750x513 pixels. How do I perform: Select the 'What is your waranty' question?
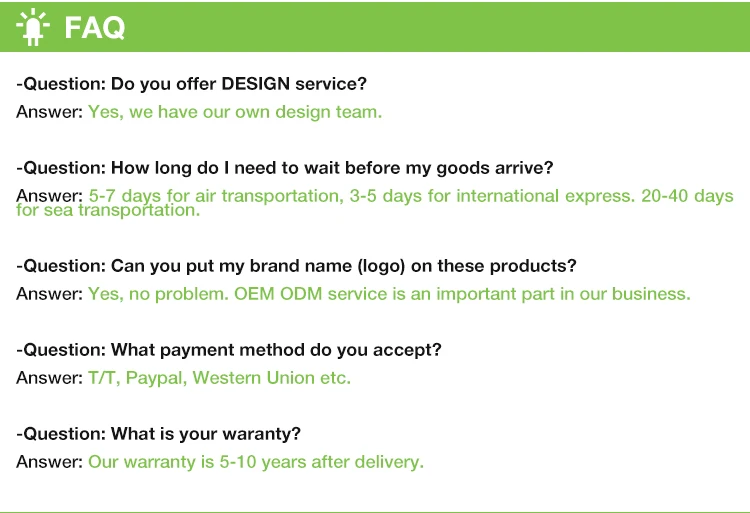(x=159, y=434)
